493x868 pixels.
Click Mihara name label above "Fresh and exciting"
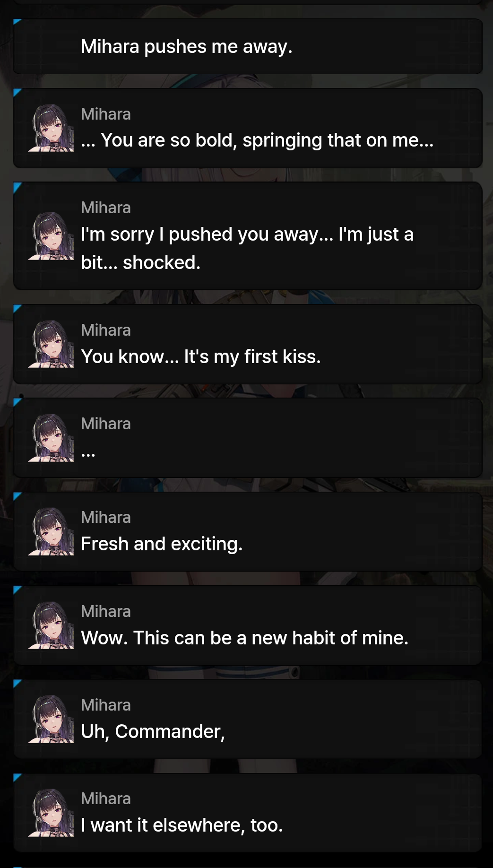(x=106, y=517)
